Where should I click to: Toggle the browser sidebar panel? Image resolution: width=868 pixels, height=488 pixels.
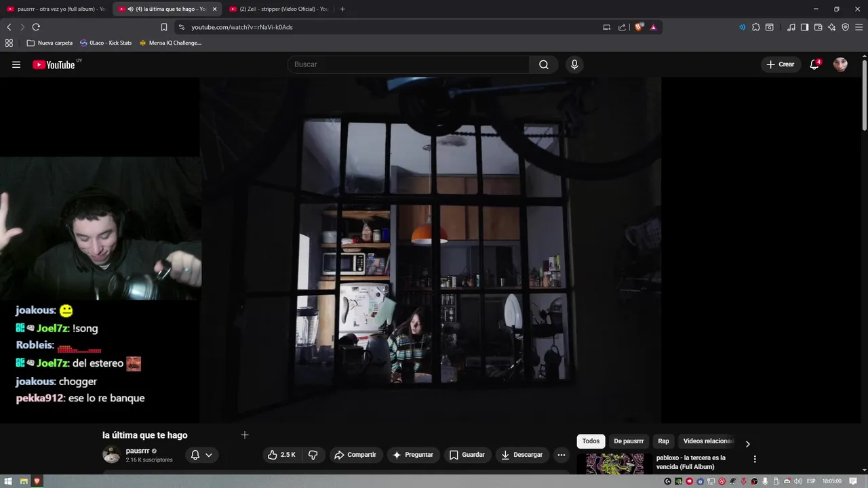pyautogui.click(x=804, y=27)
